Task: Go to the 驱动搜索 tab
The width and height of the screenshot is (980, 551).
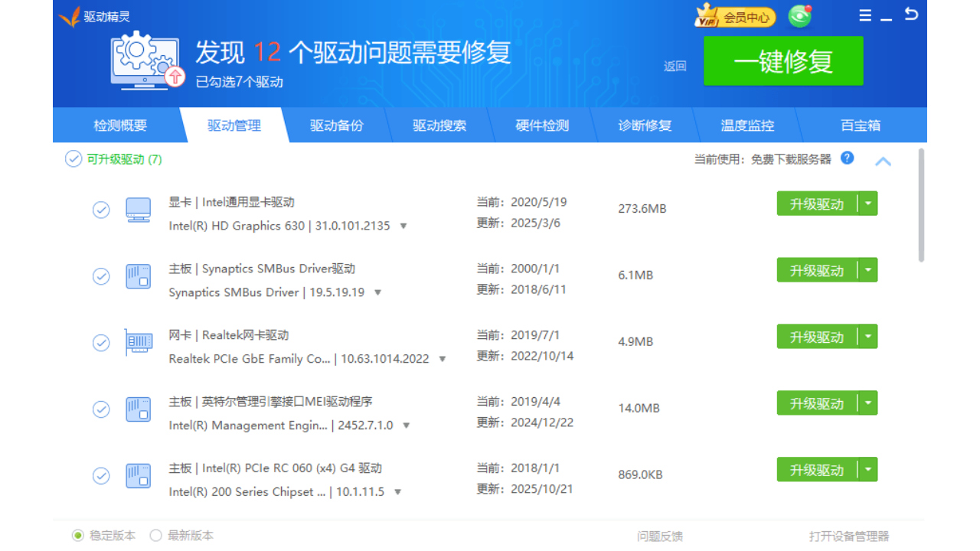Action: point(439,126)
